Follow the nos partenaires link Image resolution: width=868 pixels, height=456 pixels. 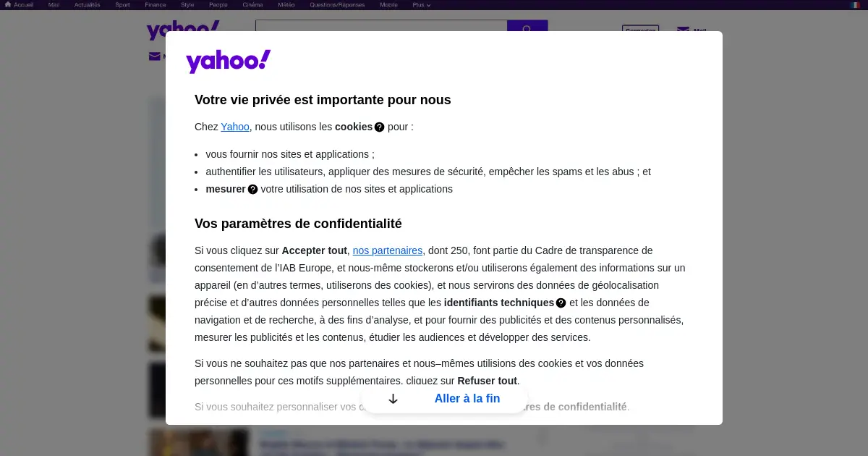[x=388, y=250]
